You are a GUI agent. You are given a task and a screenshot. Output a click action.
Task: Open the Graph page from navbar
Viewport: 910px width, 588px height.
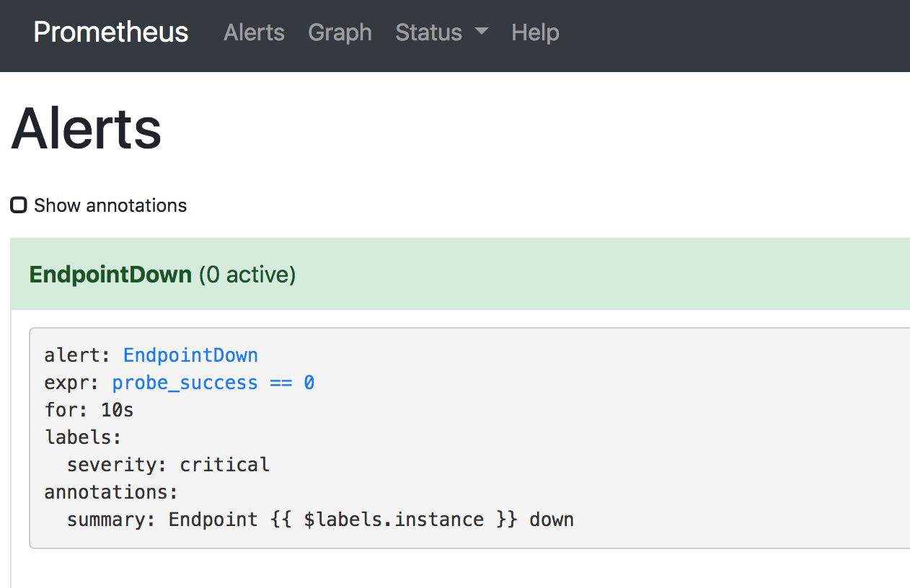[x=340, y=32]
